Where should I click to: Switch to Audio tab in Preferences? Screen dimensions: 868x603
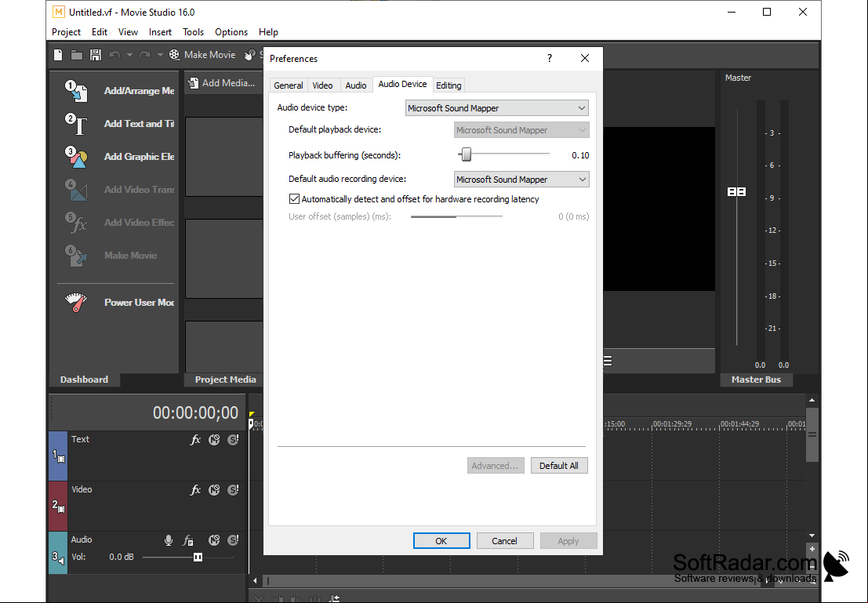(x=356, y=85)
